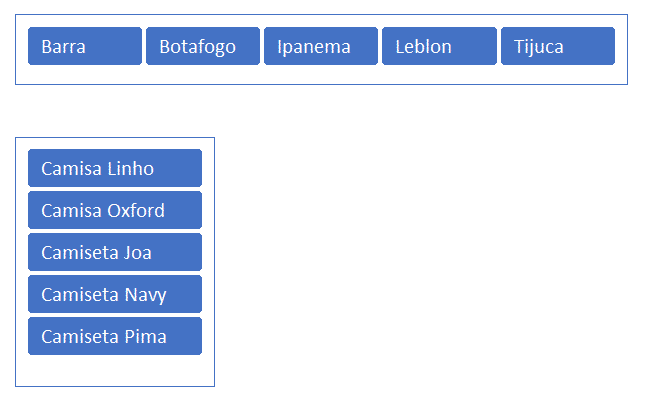This screenshot has height=403, width=671.
Task: Click the Camiseta Navy button
Action: [x=115, y=294]
